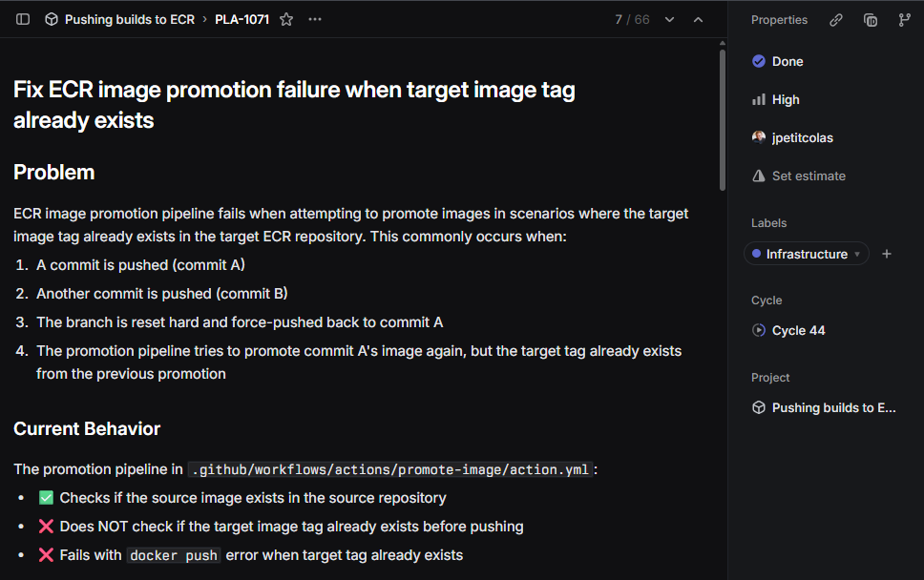Click the High priority bars icon
This screenshot has height=580, width=924.
[x=757, y=99]
